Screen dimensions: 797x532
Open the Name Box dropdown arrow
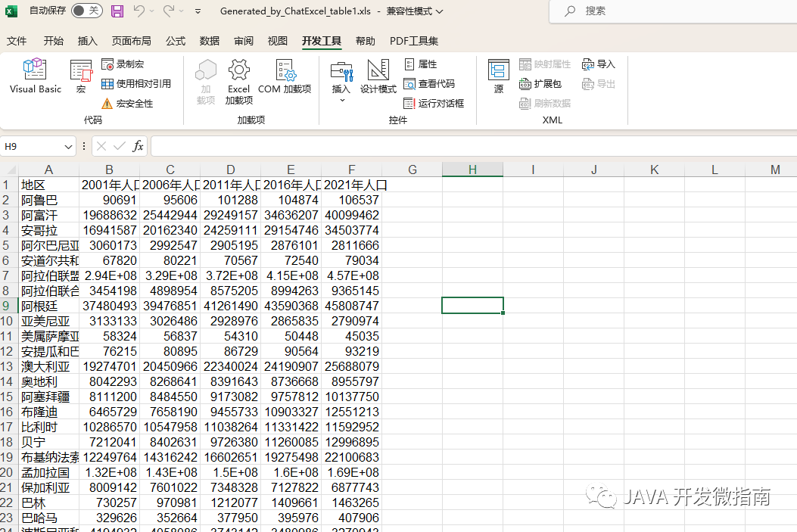69,146
